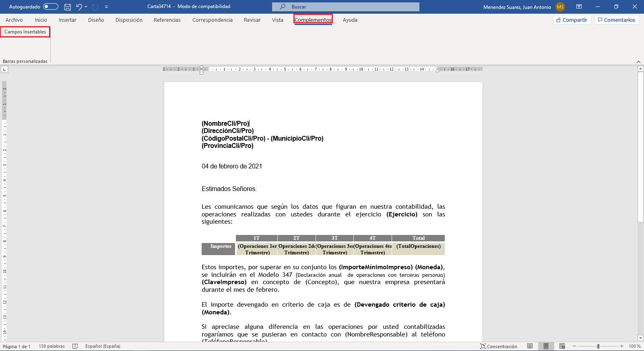Open the account avatar MS

560,7
